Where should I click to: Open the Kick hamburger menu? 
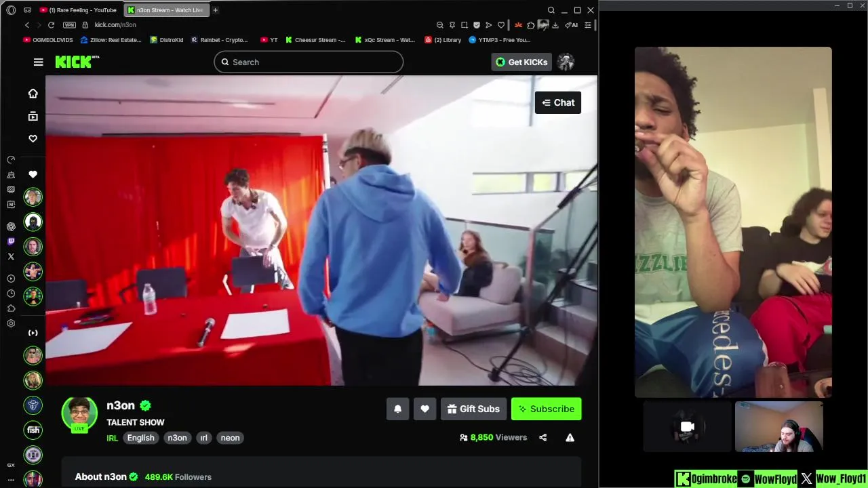pyautogui.click(x=39, y=62)
